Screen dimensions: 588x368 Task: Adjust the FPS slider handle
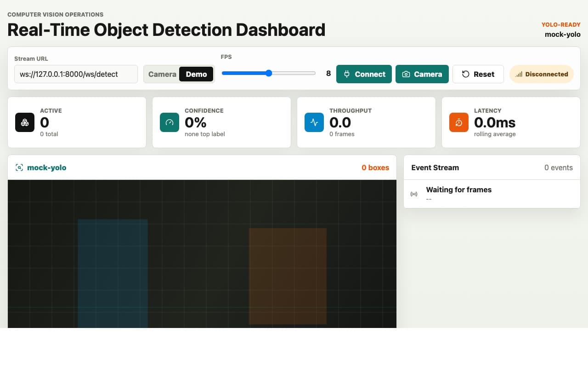[269, 73]
